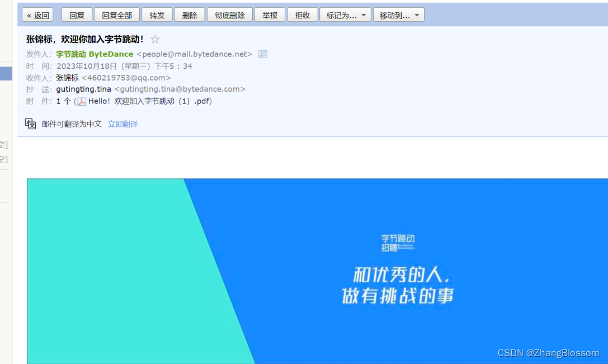608x364 pixels.
Task: Click the 邮件可翻译为中文 notice text
Action: (72, 124)
